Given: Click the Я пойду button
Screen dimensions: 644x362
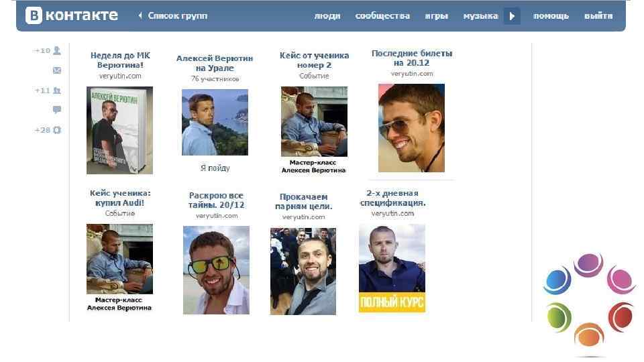Looking at the screenshot, I should coord(215,168).
